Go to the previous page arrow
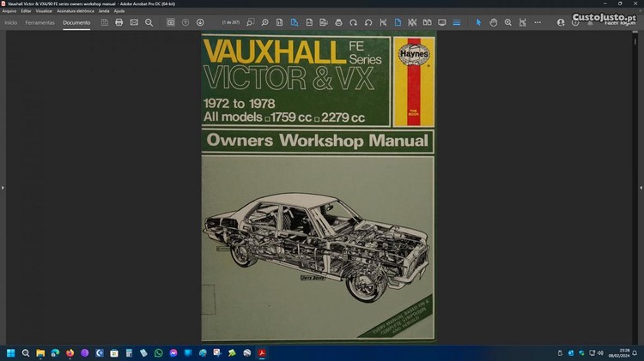This screenshot has width=644, height=361. pyautogui.click(x=185, y=22)
